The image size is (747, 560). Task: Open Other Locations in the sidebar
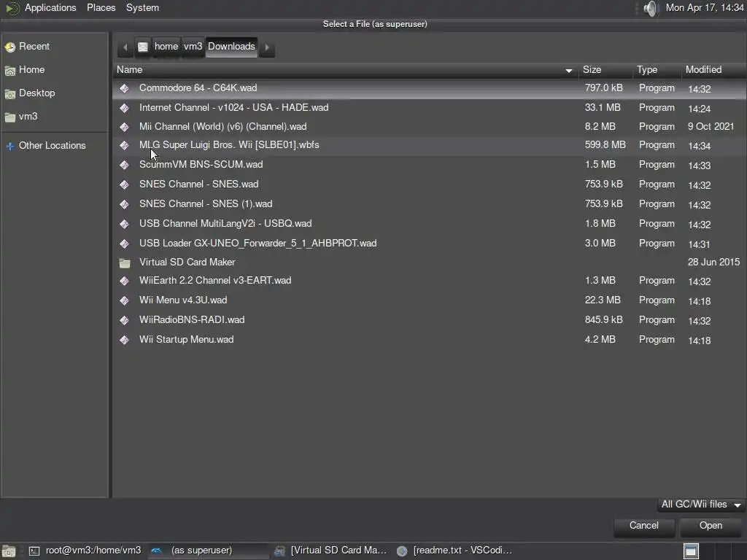point(53,146)
